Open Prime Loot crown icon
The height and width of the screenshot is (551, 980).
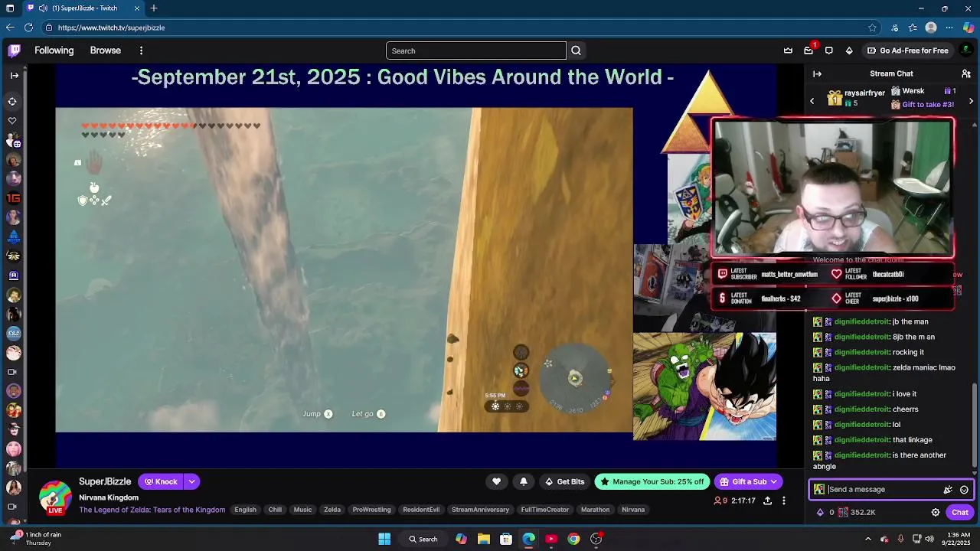(788, 51)
